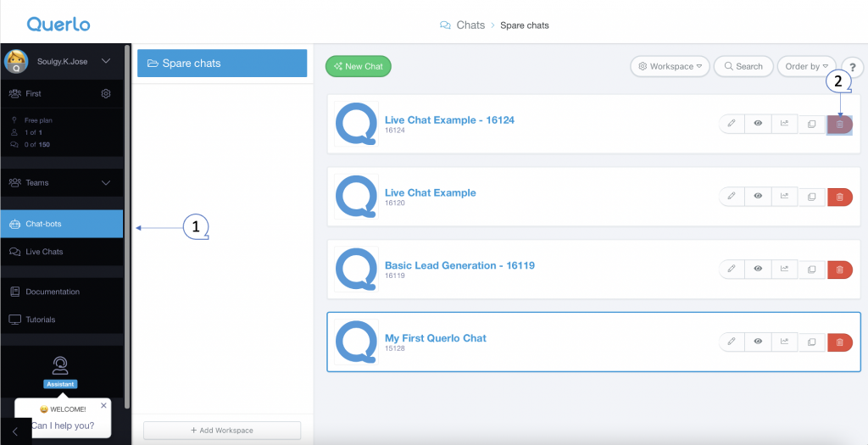Image resolution: width=868 pixels, height=445 pixels.
Task: Click the "Free plan" label
Action: (38, 120)
